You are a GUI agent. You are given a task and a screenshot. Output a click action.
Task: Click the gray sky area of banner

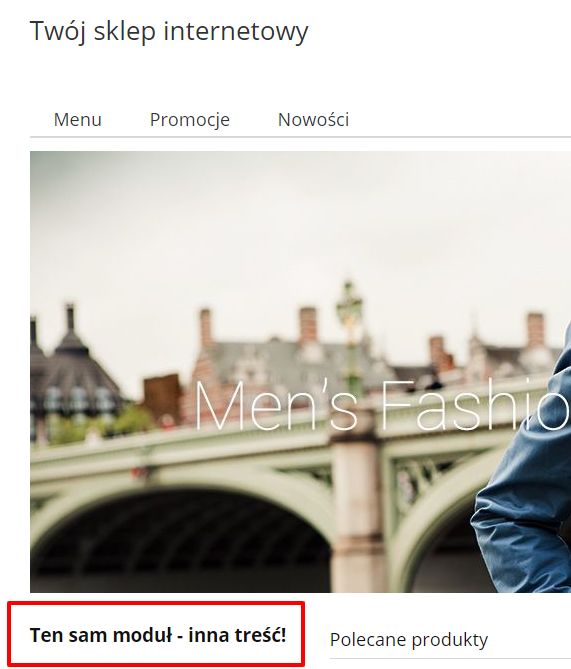[x=299, y=222]
